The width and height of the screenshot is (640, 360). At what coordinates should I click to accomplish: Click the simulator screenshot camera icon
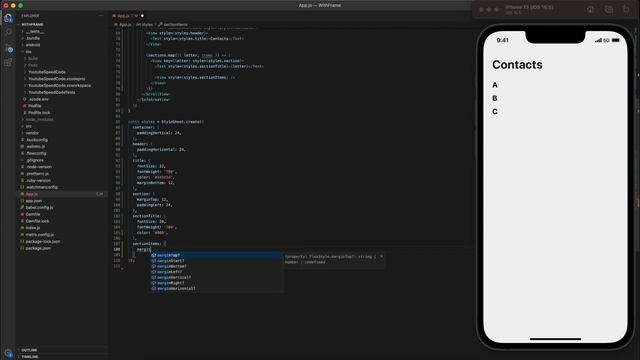coord(608,9)
